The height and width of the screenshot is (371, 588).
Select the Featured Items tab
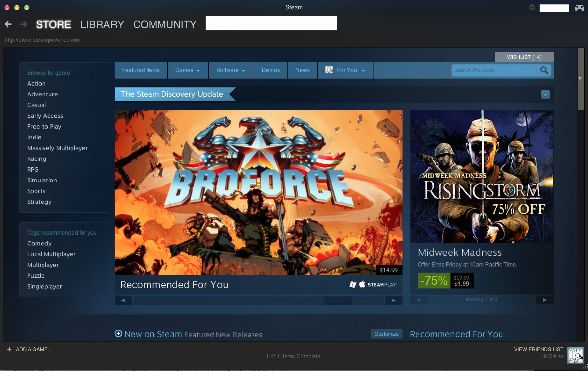pos(141,70)
